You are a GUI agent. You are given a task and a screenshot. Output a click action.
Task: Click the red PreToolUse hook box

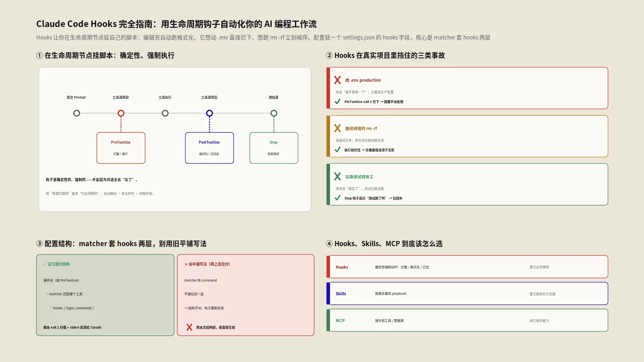click(121, 148)
